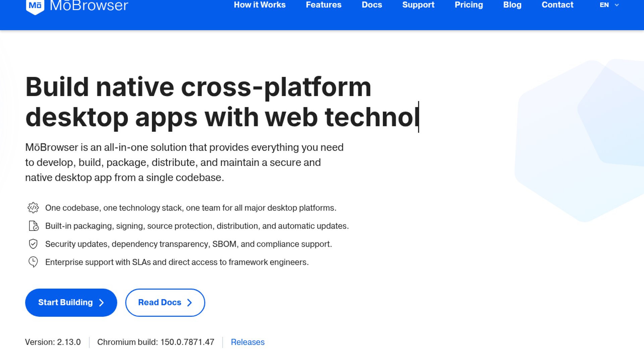Click the 'Built-in packaging, signing' feature line
Viewport: 644px width, 362px height.
197,226
